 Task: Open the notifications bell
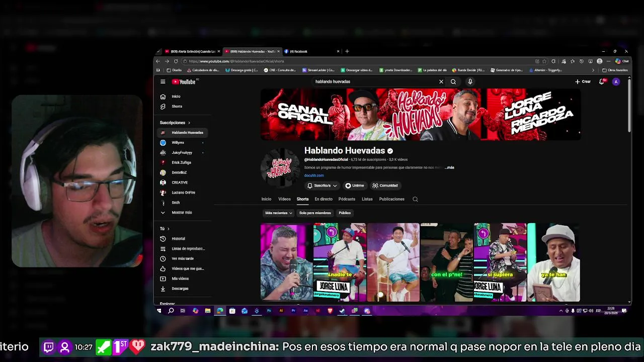click(602, 81)
